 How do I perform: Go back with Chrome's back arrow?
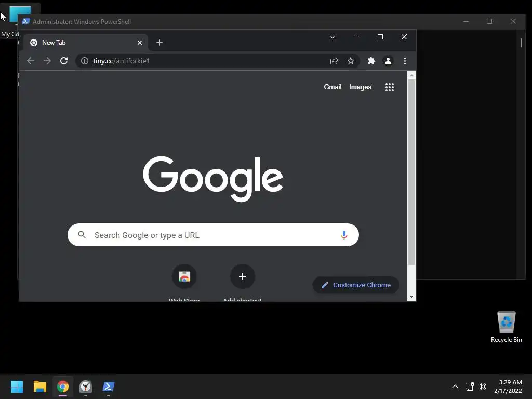pos(31,61)
